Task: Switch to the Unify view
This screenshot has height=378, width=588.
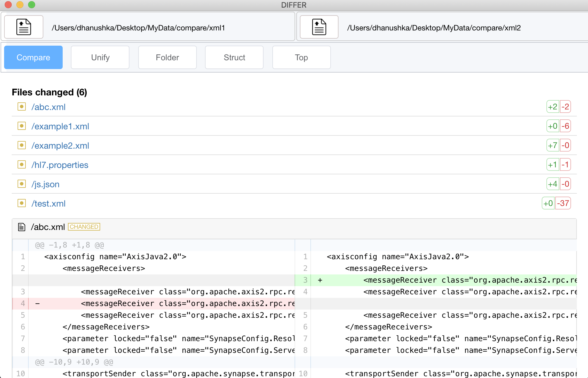Action: pos(100,57)
